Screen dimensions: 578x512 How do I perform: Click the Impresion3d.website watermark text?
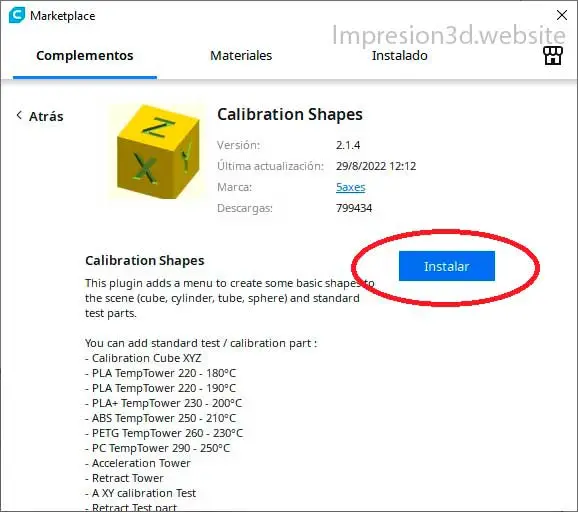click(x=449, y=35)
